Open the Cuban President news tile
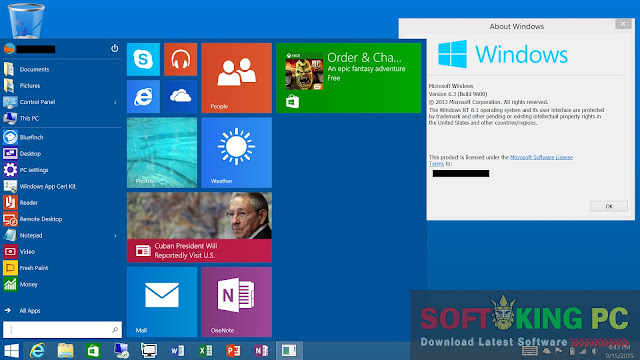Image resolution: width=640 pixels, height=360 pixels. 199,227
